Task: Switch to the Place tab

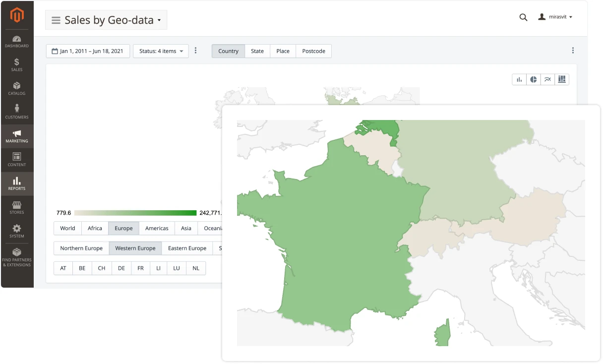Action: click(x=282, y=51)
